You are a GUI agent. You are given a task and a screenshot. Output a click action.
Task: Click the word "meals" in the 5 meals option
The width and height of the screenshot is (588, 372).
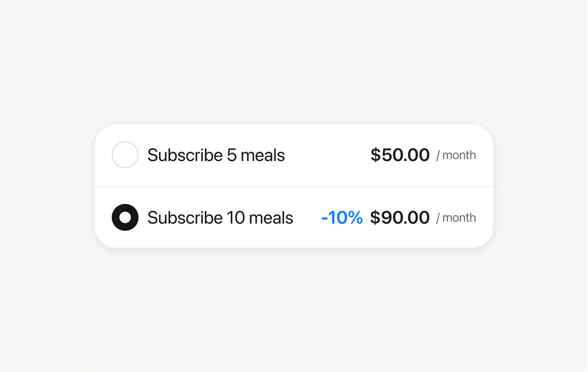(262, 155)
